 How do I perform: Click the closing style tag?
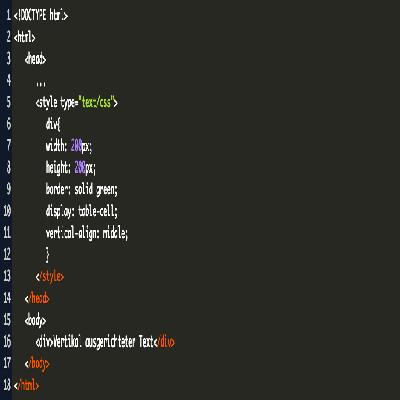click(x=50, y=277)
